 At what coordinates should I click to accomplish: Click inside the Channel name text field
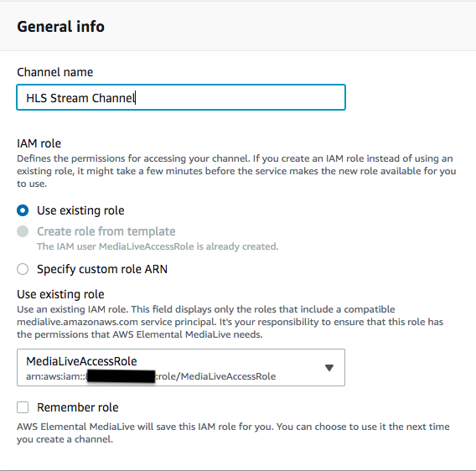point(181,97)
